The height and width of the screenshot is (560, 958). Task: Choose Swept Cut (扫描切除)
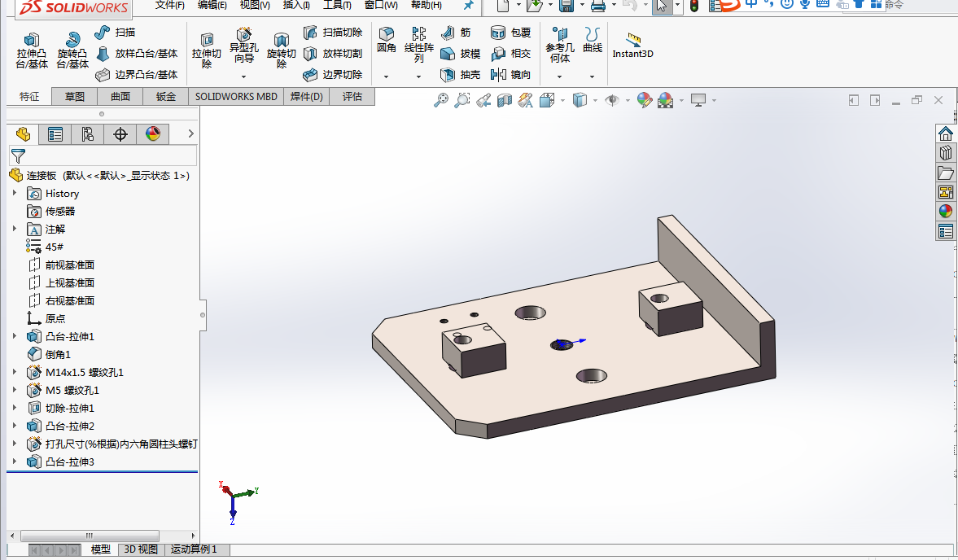(333, 33)
